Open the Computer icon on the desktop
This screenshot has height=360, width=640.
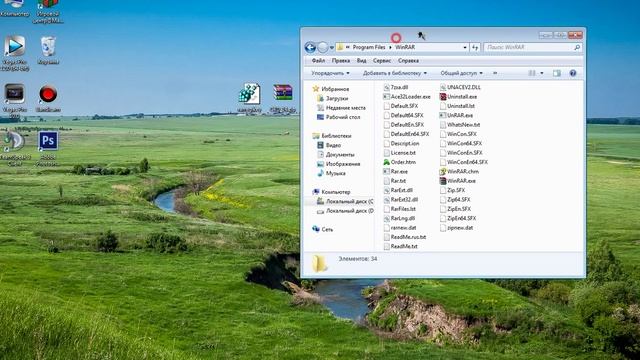(14, 4)
